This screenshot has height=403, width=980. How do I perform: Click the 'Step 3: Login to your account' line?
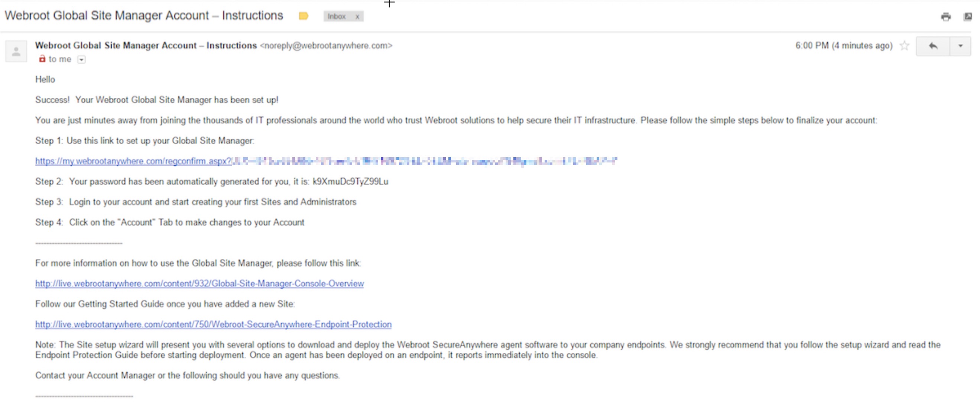tap(196, 202)
